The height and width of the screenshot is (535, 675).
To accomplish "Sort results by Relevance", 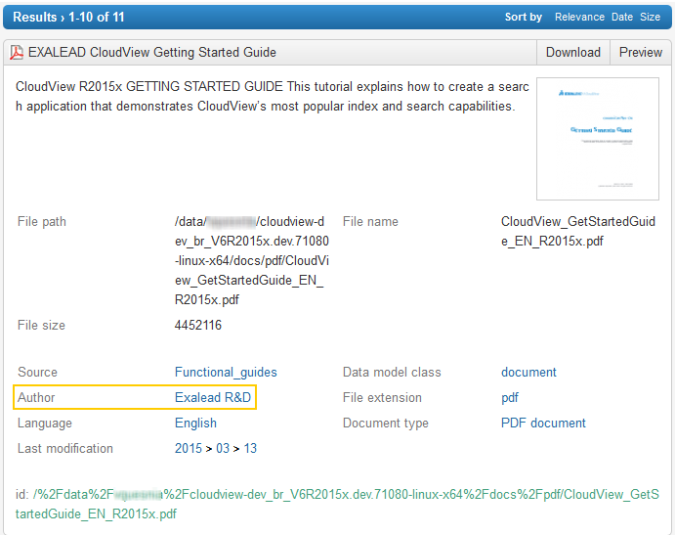I will click(579, 17).
